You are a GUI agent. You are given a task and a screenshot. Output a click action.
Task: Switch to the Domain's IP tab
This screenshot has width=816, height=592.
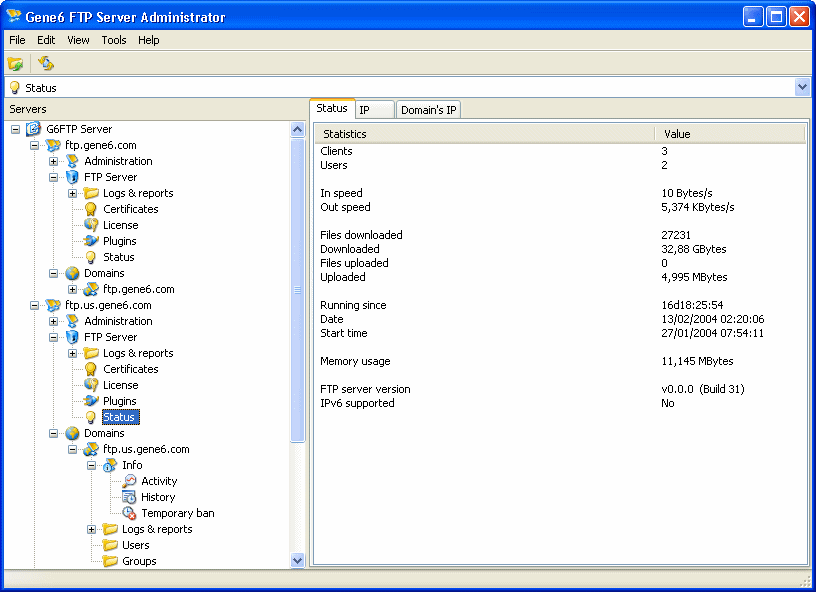(428, 109)
